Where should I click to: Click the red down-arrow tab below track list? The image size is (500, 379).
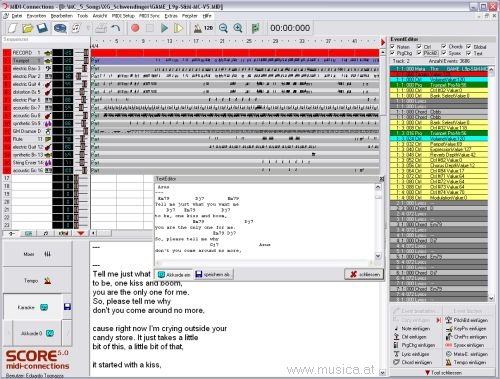click(80, 233)
